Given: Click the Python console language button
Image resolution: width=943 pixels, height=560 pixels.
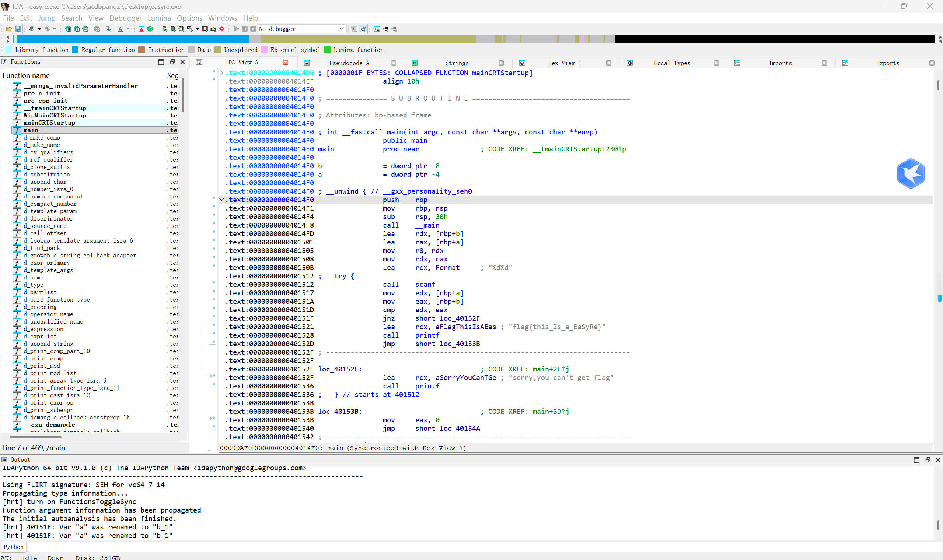Looking at the screenshot, I should click(14, 547).
